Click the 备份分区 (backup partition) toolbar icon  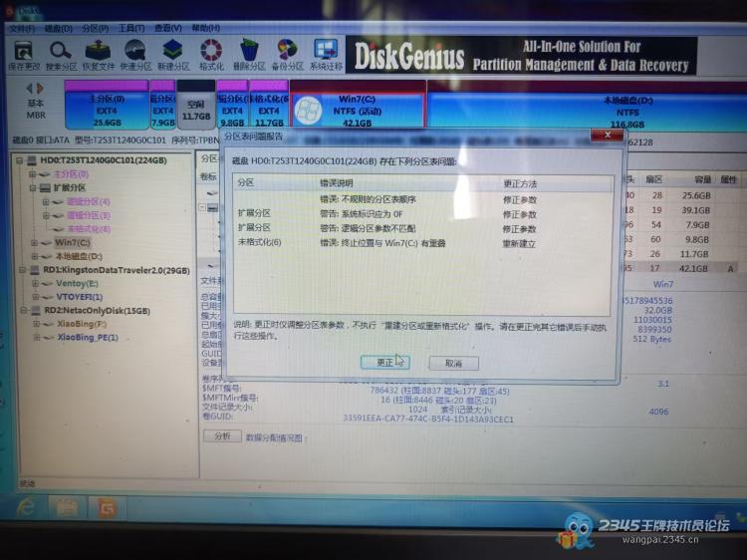click(x=287, y=50)
